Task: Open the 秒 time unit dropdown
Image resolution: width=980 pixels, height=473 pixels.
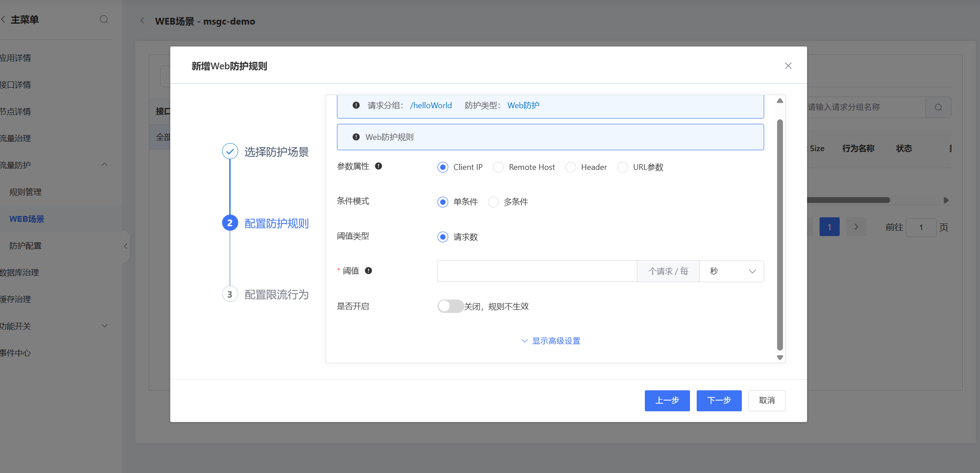Action: pos(732,271)
